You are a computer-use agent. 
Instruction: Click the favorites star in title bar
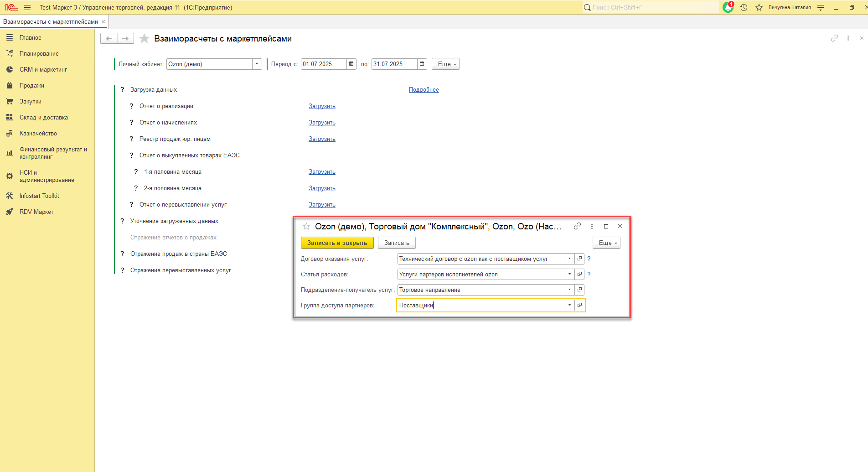coord(759,7)
